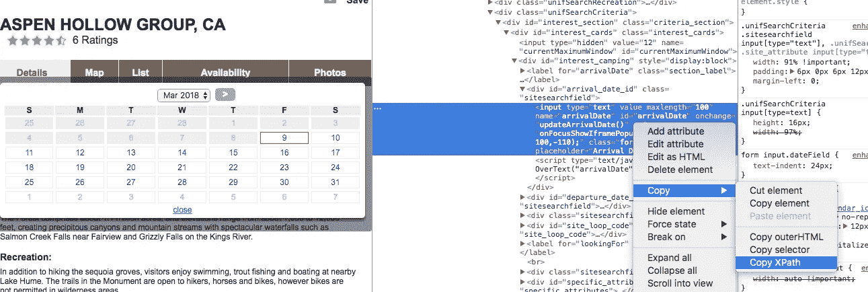Expand the label for lookingFor node
The width and height of the screenshot is (868, 292).
523,244
